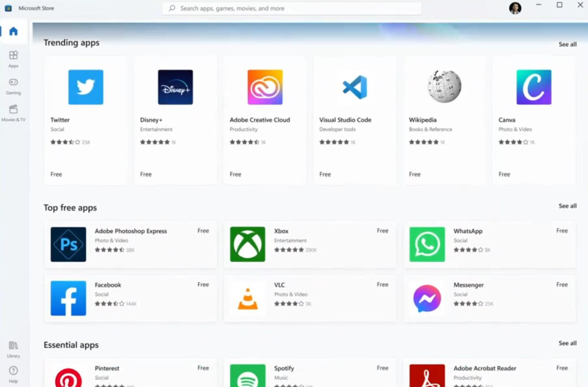Open the Apps sidebar section
The width and height of the screenshot is (588, 387).
(14, 59)
